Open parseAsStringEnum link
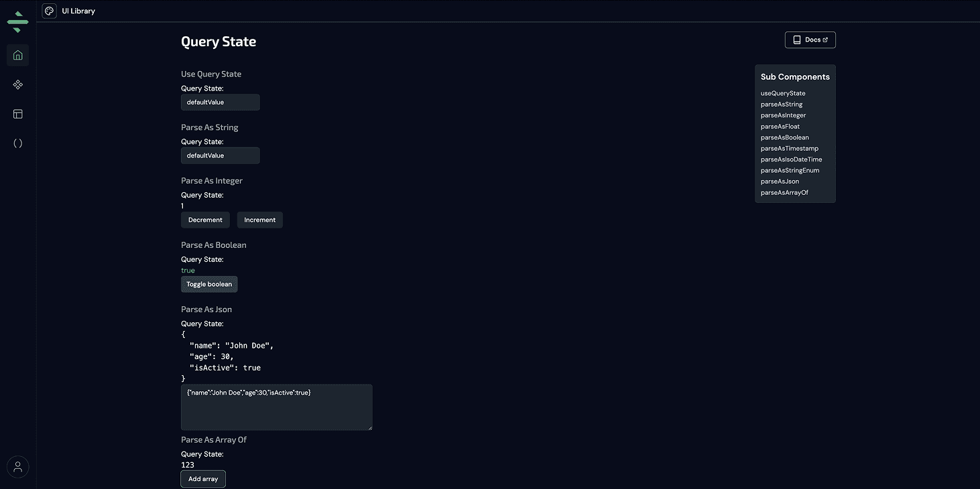This screenshot has width=980, height=489. click(x=790, y=170)
